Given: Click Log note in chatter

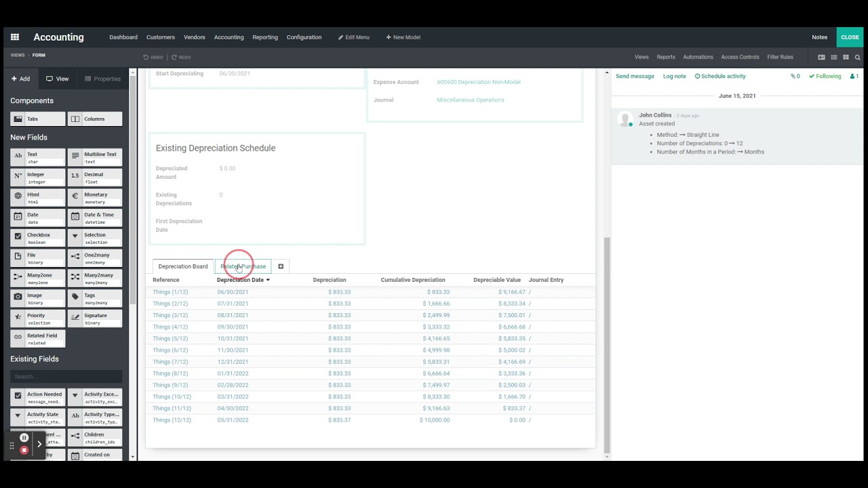Looking at the screenshot, I should (675, 77).
